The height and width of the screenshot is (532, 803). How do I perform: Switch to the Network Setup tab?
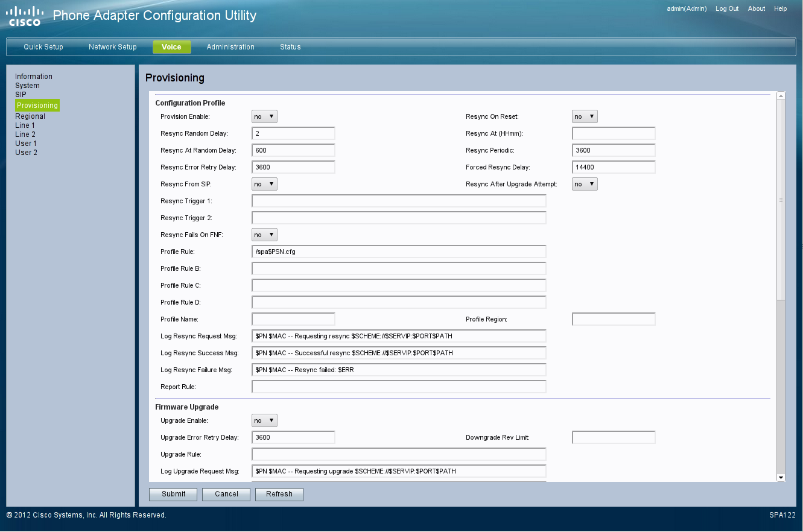pyautogui.click(x=112, y=47)
